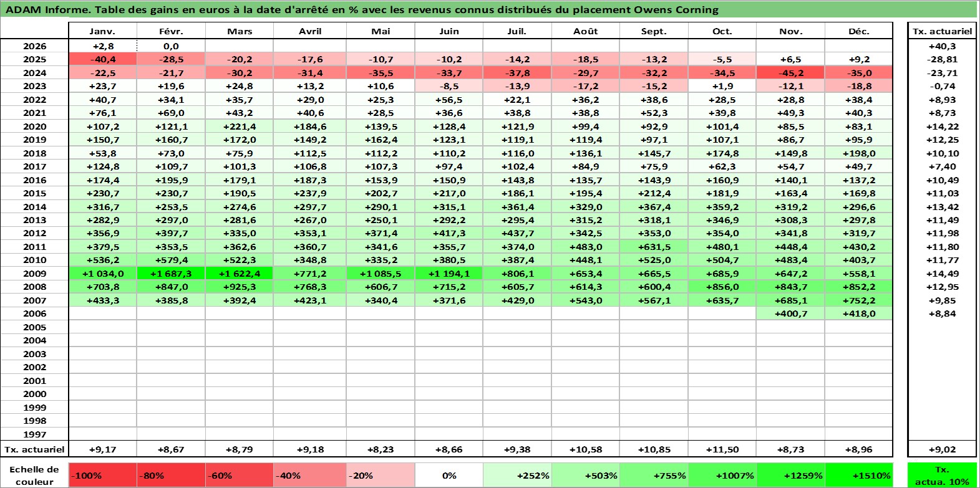Click the '+752,2' cell in December 2007
980x488 pixels.
tap(858, 300)
